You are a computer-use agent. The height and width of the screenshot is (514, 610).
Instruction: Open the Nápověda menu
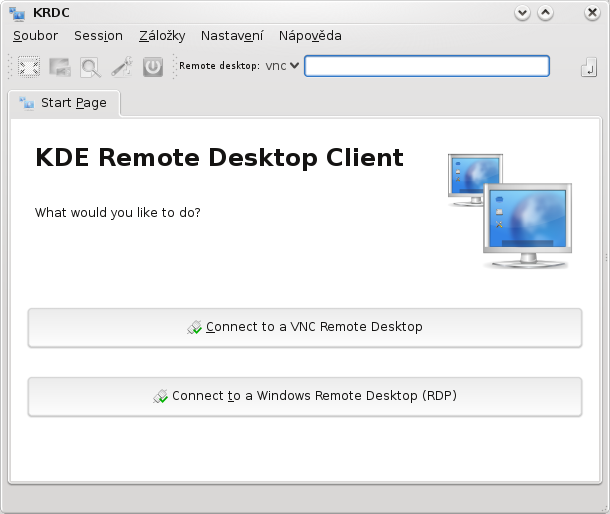point(310,36)
